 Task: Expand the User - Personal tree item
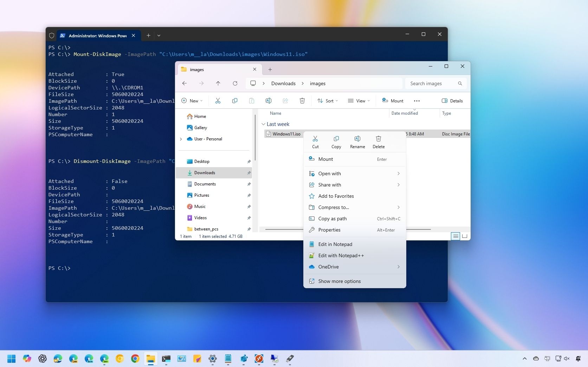click(x=181, y=139)
